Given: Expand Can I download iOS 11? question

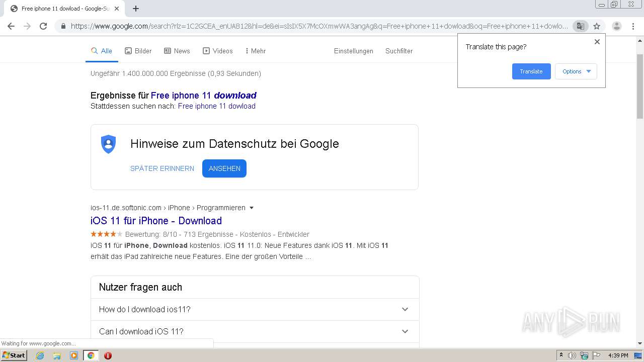Looking at the screenshot, I should (x=255, y=331).
